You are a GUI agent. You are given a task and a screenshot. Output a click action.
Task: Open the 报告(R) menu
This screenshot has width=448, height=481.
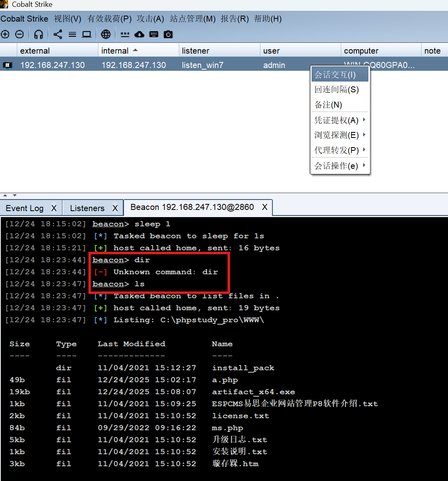[x=234, y=19]
